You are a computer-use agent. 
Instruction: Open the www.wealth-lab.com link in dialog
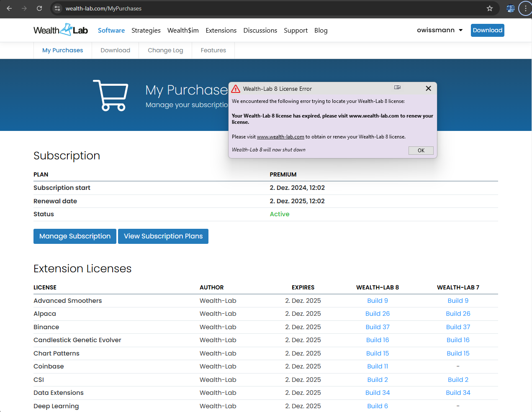coord(280,137)
